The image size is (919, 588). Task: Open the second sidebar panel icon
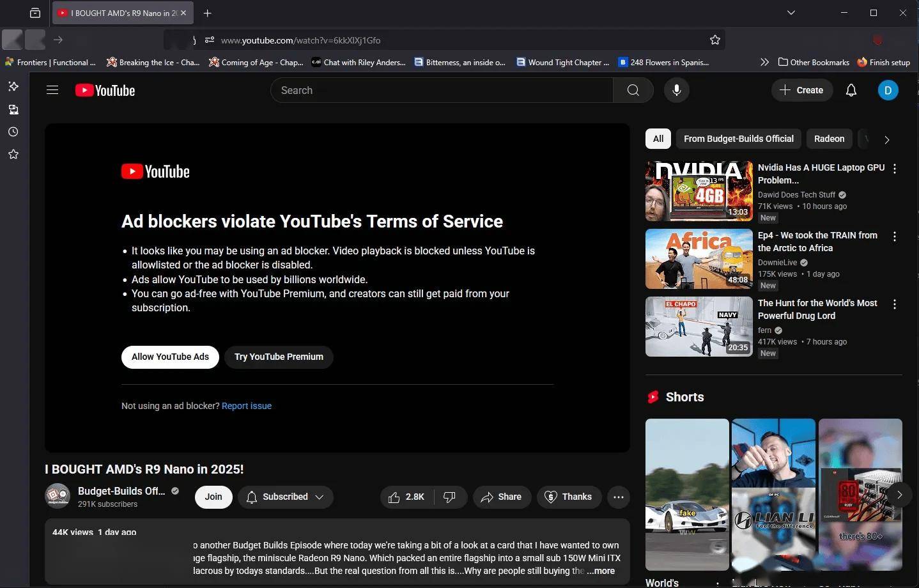[x=13, y=109]
